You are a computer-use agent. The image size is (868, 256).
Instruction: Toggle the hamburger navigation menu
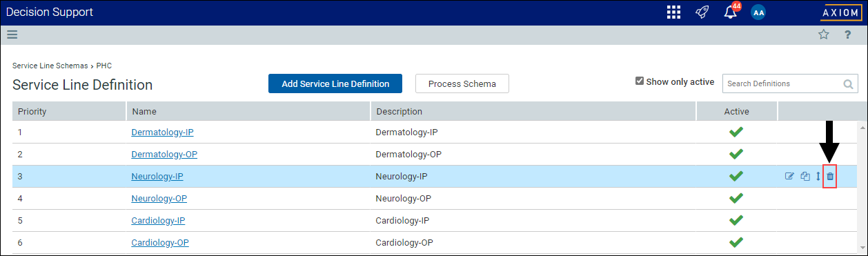[x=12, y=35]
